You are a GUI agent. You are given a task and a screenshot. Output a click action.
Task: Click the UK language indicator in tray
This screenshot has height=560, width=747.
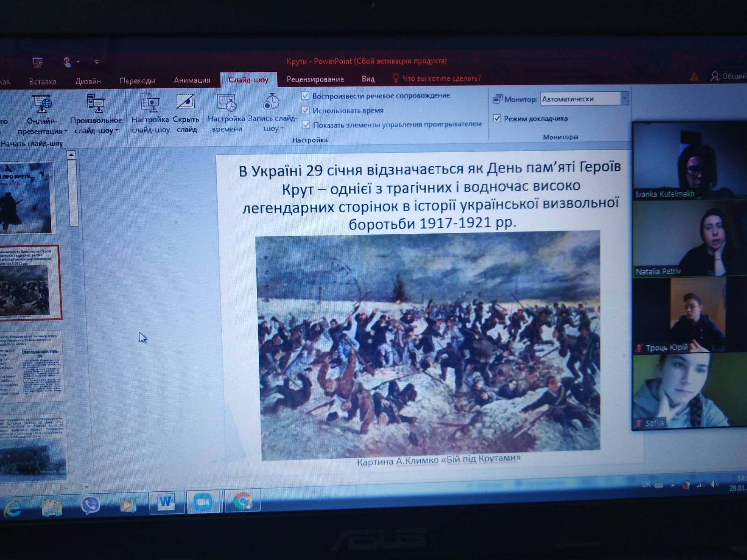[646, 485]
